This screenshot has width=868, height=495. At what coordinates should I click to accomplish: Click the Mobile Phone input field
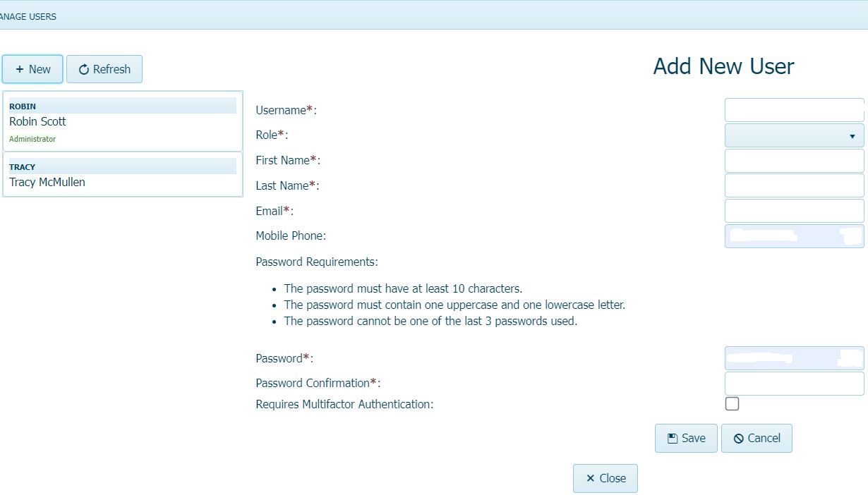[x=793, y=236]
